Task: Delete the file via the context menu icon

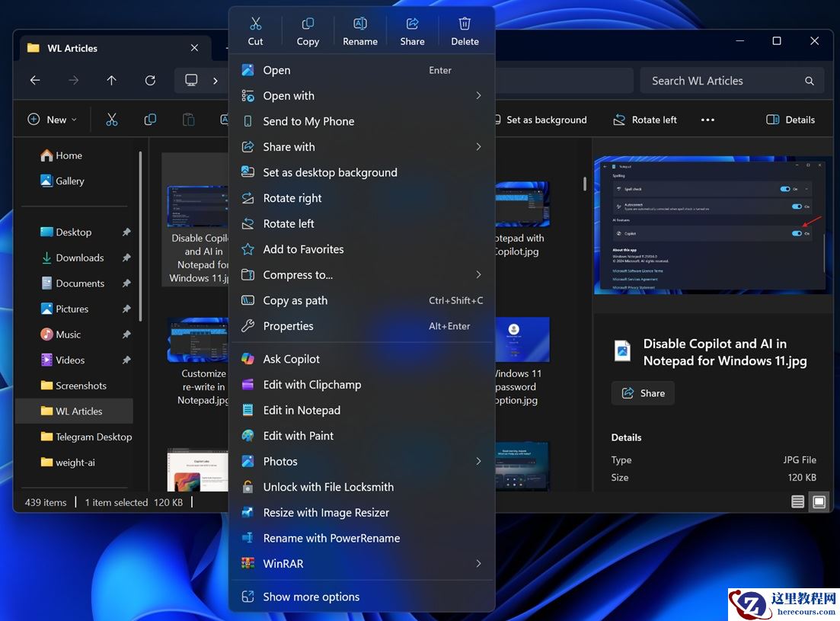Action: coord(465,29)
